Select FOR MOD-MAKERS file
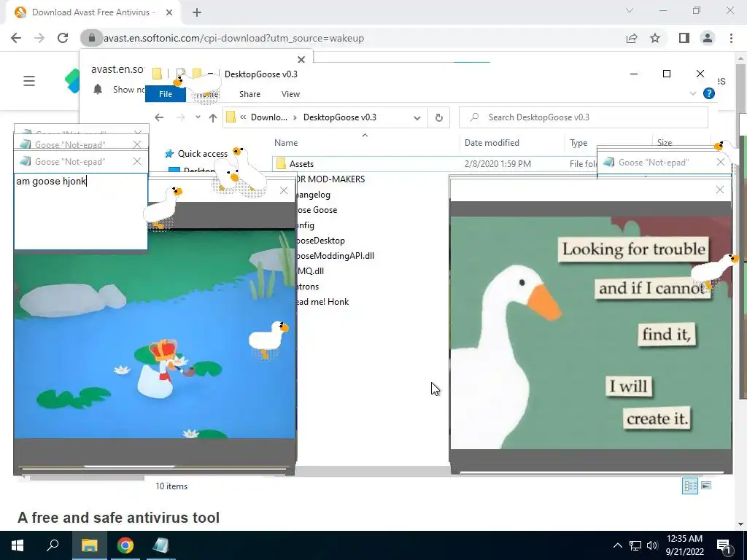Viewport: 747px width, 560px height. click(x=330, y=179)
